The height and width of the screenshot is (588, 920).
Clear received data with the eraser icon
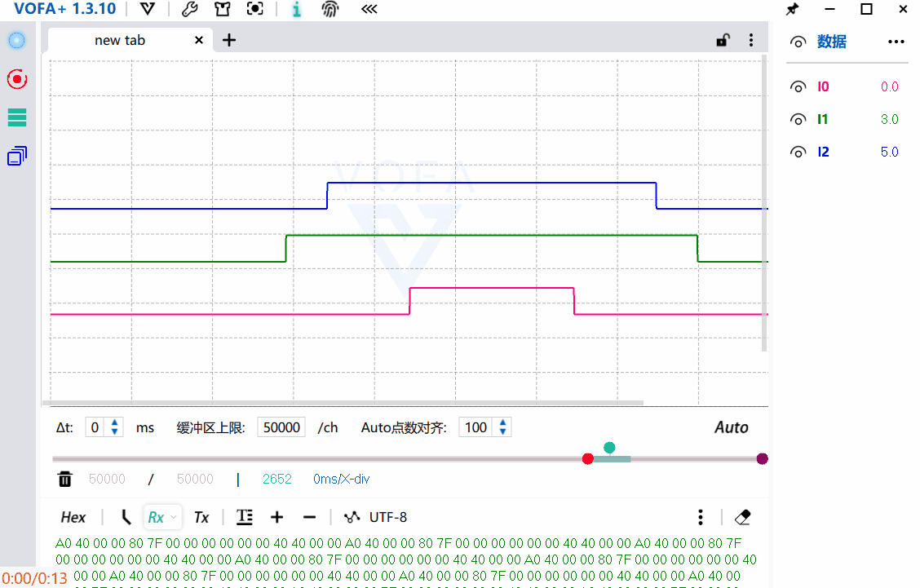tap(743, 516)
